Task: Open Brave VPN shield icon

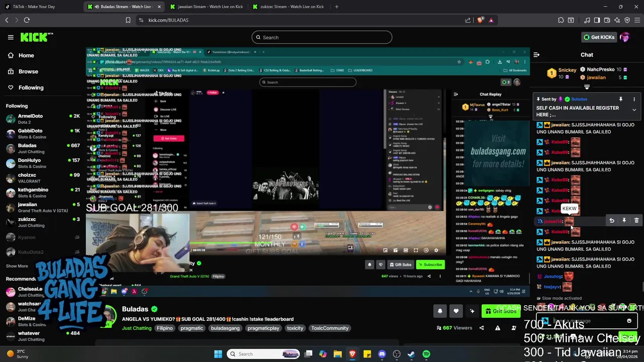Action: (627, 20)
